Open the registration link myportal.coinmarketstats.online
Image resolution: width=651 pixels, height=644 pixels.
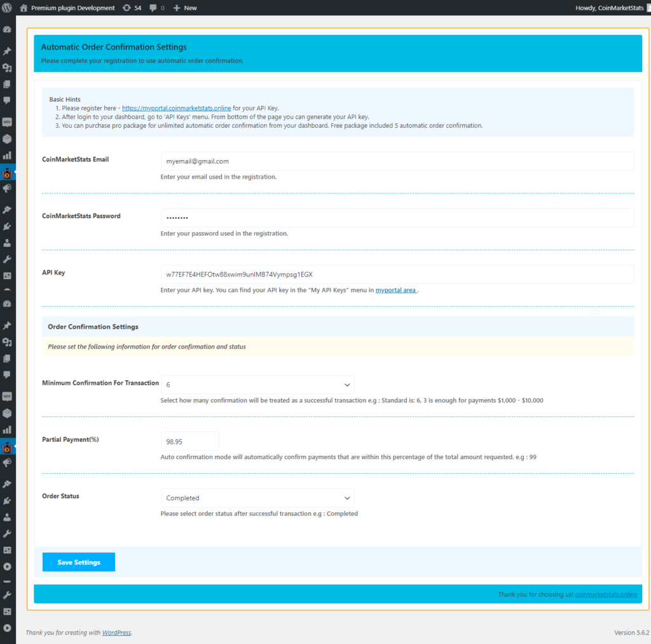[x=177, y=108]
